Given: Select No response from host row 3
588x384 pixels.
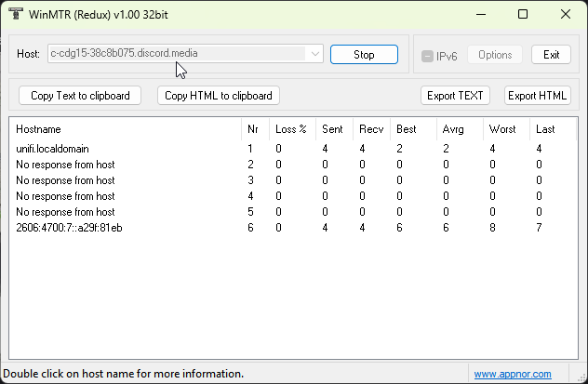Looking at the screenshot, I should [293, 180].
